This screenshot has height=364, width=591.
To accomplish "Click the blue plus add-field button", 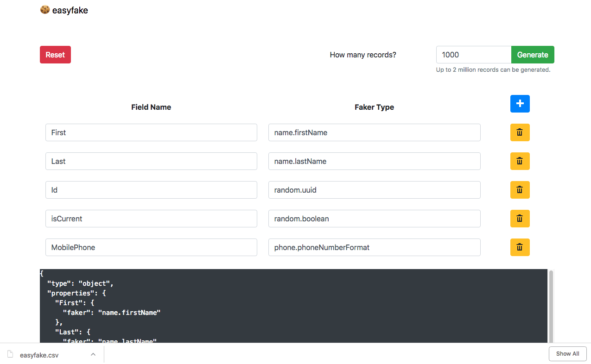I will [520, 104].
